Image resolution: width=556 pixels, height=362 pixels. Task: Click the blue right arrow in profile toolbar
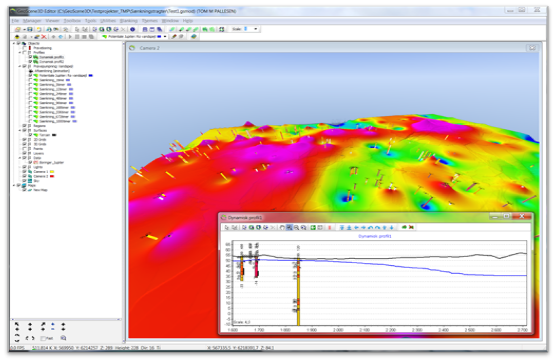[363, 227]
